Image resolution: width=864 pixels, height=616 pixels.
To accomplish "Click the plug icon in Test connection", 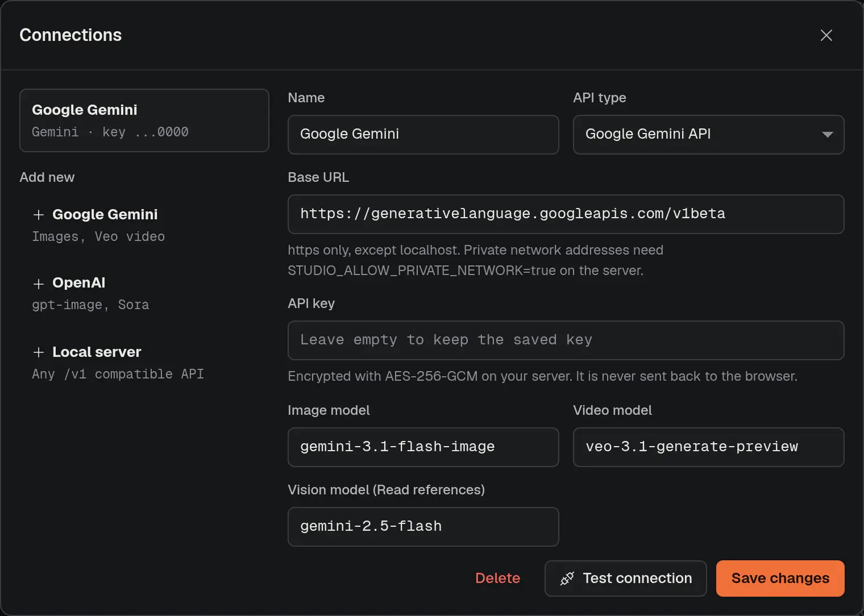I will (x=567, y=578).
